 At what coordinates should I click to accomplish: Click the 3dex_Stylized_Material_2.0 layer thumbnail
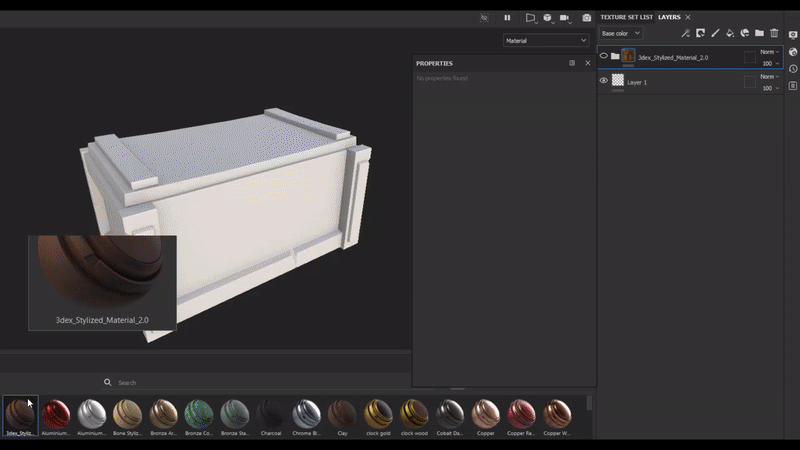coord(629,55)
